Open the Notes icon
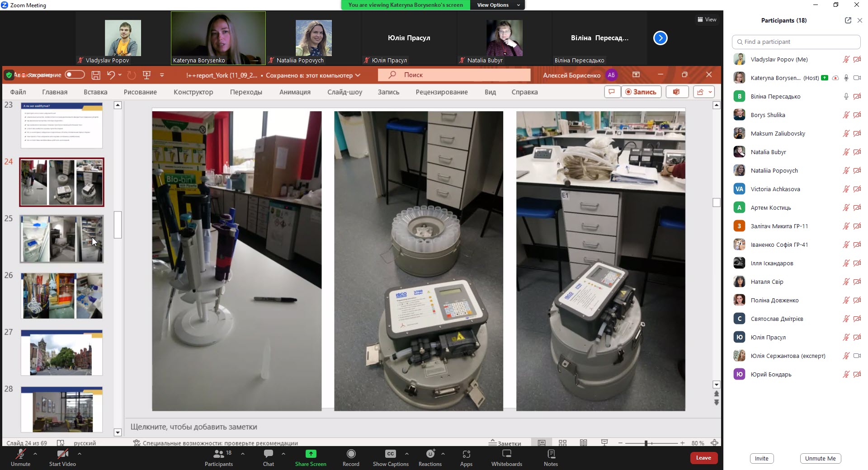868x470 pixels. click(x=551, y=454)
